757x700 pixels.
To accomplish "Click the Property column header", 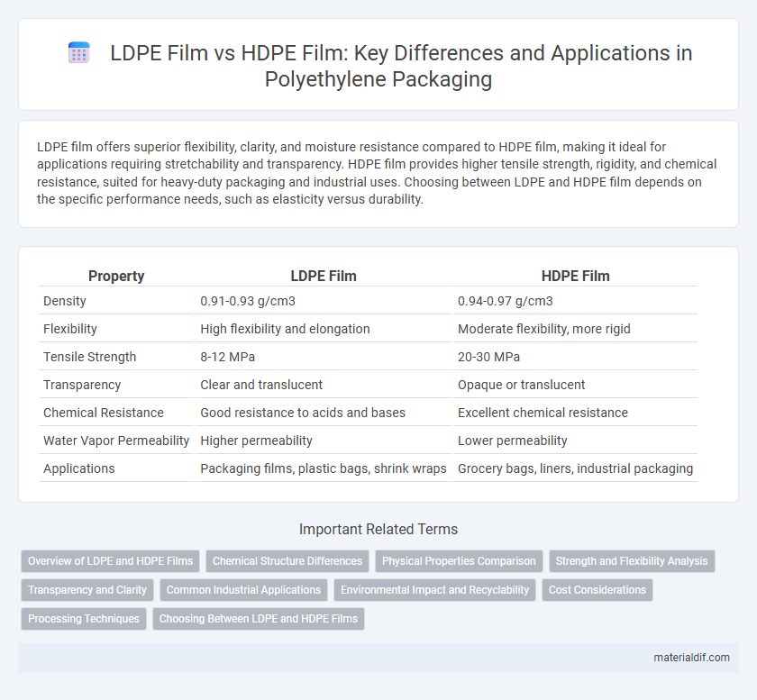I will coord(116,276).
